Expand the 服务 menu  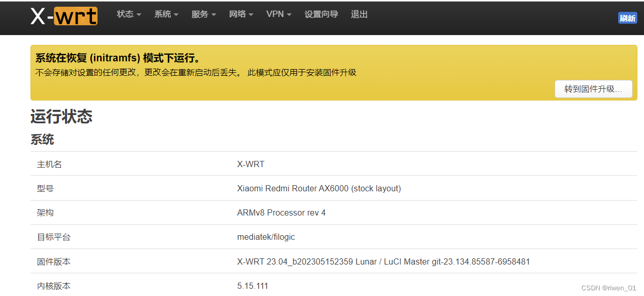203,14
